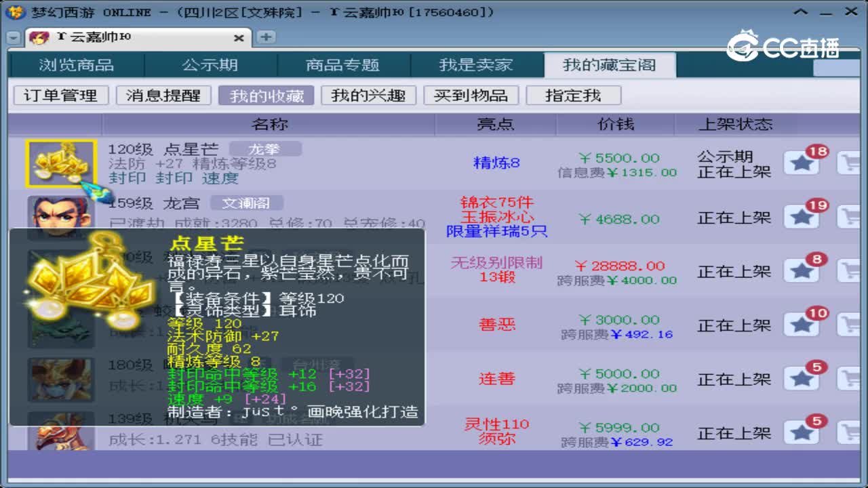Open the 商品专题 tab
The image size is (868, 488).
tap(342, 65)
